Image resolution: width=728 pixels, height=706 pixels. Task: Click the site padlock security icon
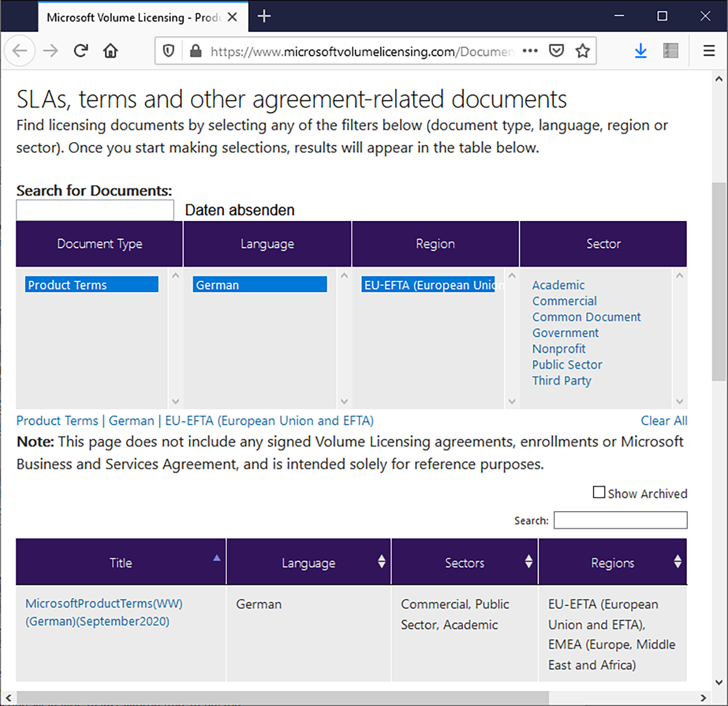[x=196, y=51]
